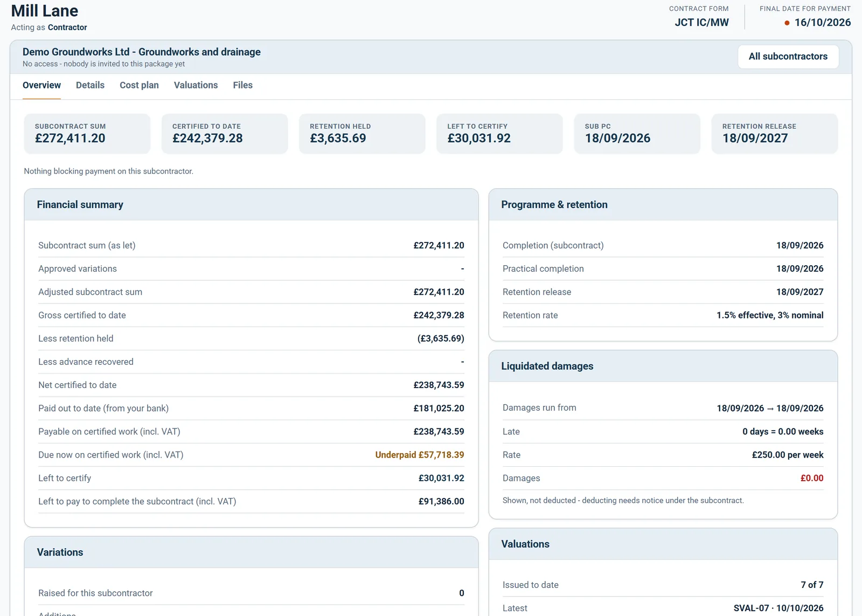Click the Programme & retention heading
The height and width of the screenshot is (616, 862).
[x=554, y=205]
